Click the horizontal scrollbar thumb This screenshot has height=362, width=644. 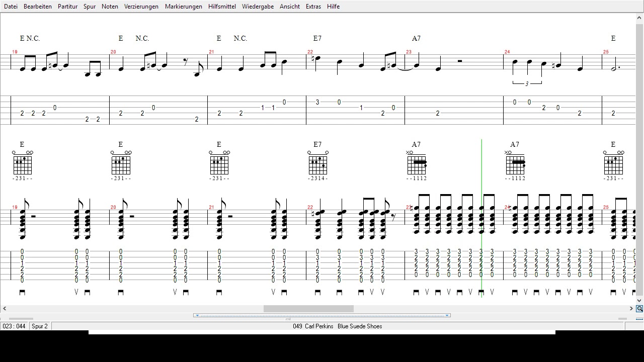[x=308, y=309]
